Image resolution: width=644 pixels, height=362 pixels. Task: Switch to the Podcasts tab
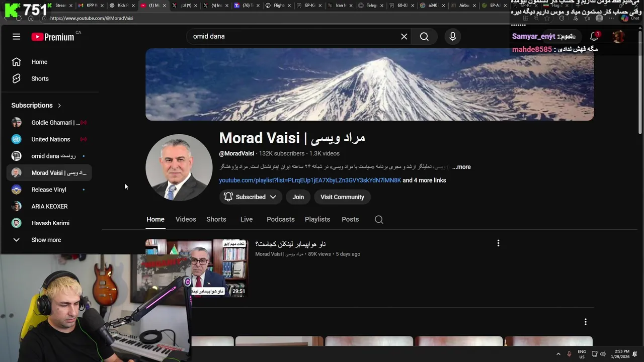pos(281,219)
